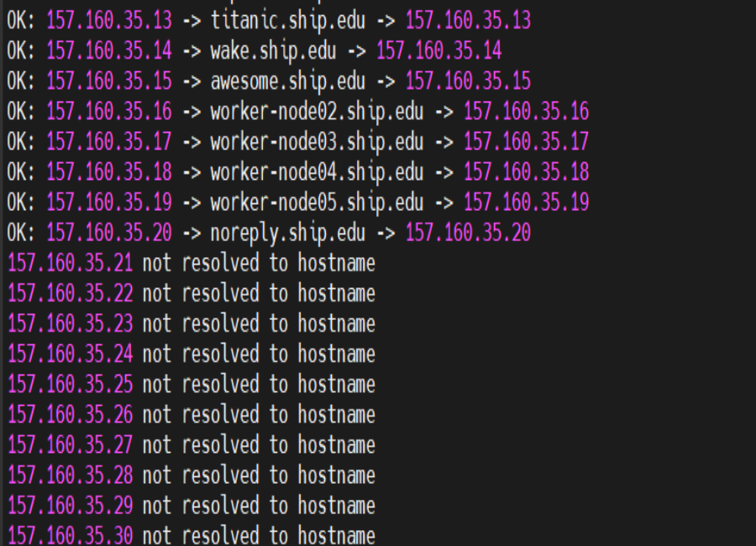This screenshot has height=546, width=756.
Task: Click the OK status before 157.160.35.19
Action: click(21, 202)
